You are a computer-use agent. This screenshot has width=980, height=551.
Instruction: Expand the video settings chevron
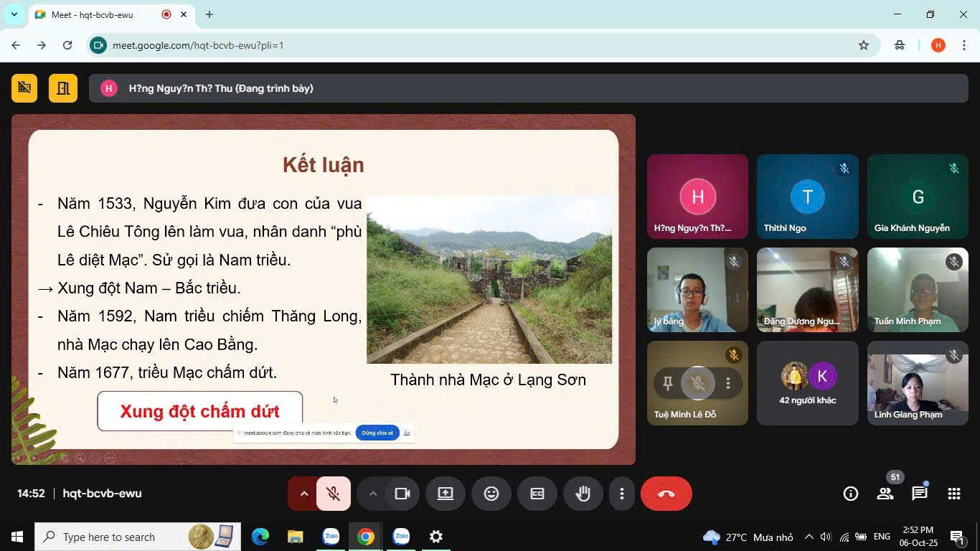(372, 494)
